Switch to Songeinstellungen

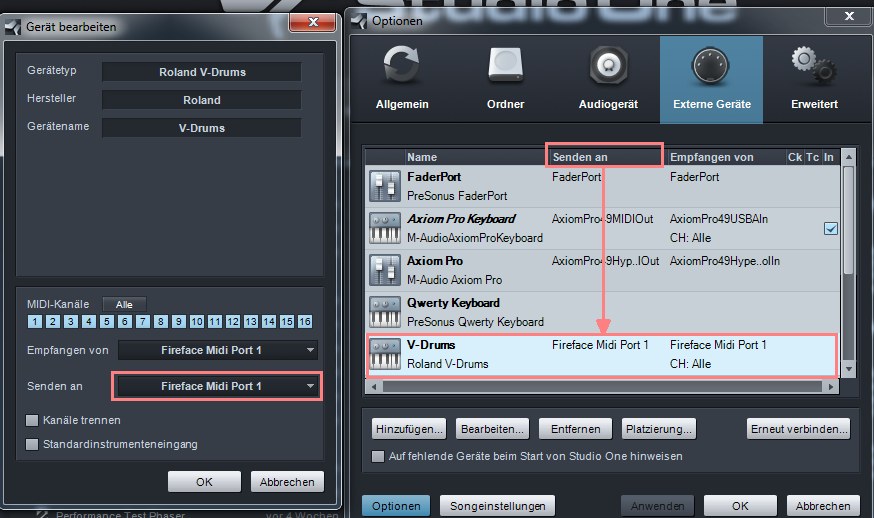pos(497,506)
